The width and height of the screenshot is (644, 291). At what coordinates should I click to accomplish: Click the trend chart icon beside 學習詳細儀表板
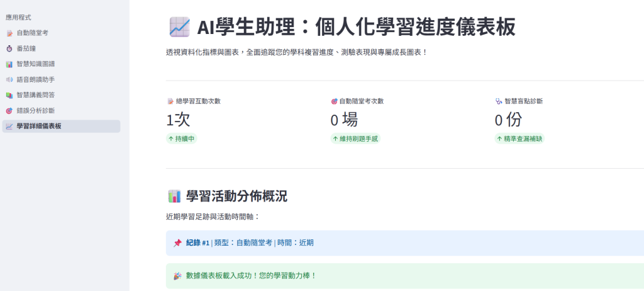click(x=9, y=127)
